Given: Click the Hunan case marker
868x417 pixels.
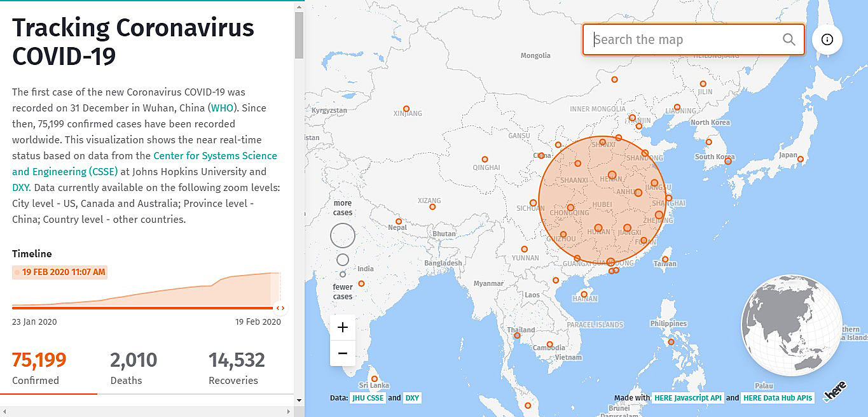Looking at the screenshot, I should pyautogui.click(x=598, y=227).
